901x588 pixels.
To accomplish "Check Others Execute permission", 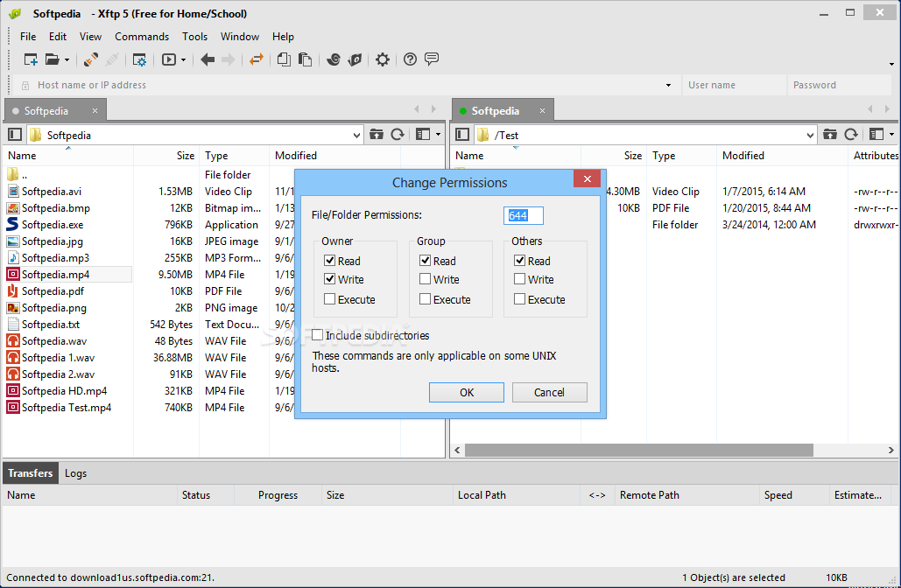I will 519,298.
